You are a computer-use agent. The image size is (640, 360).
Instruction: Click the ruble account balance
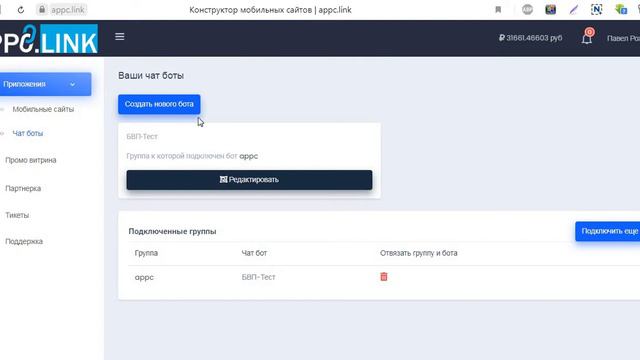pos(530,38)
